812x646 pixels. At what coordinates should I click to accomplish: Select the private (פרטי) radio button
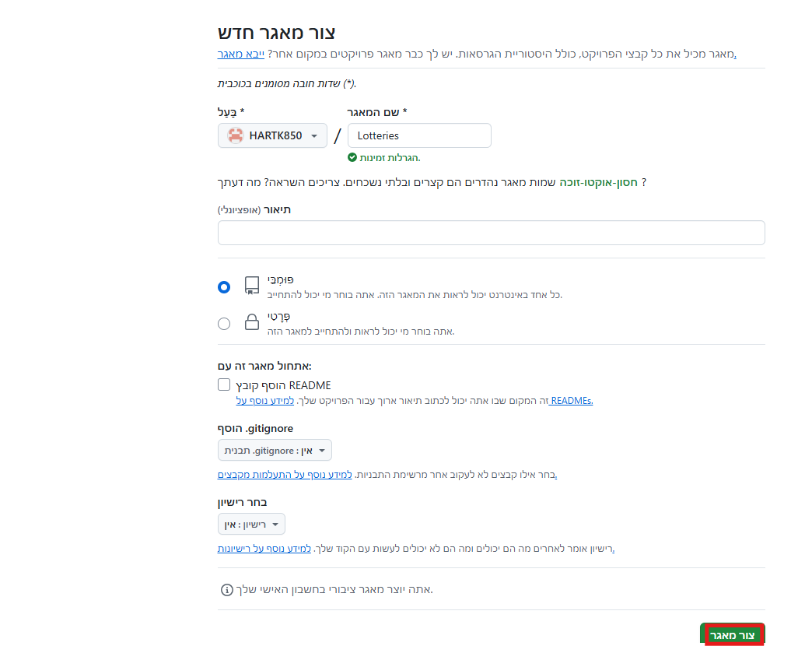pos(224,324)
